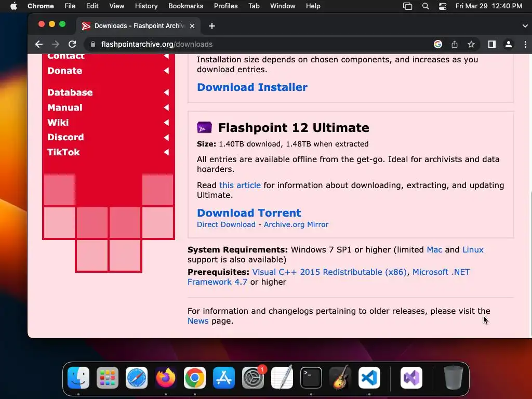Open the Help menu

313,6
